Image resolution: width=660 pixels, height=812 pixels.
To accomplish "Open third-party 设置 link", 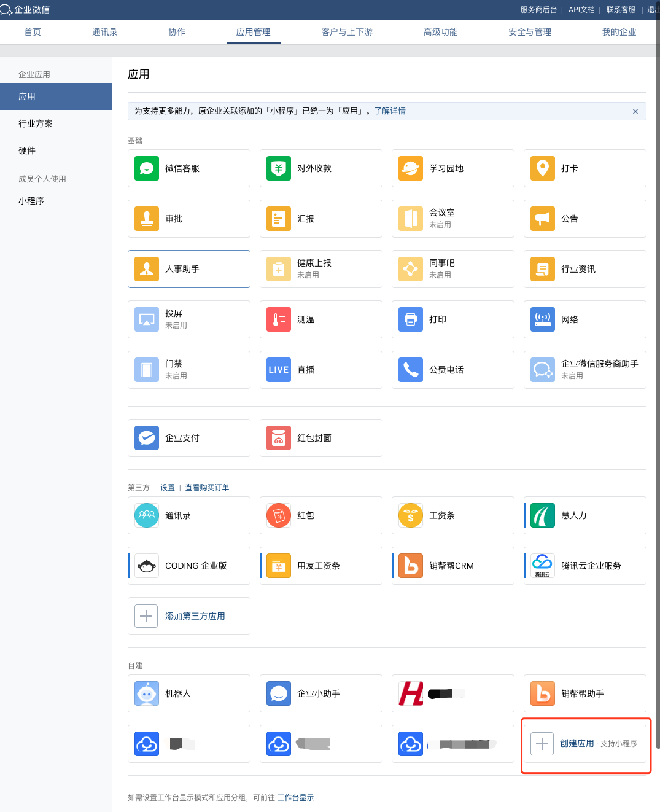I will 168,488.
